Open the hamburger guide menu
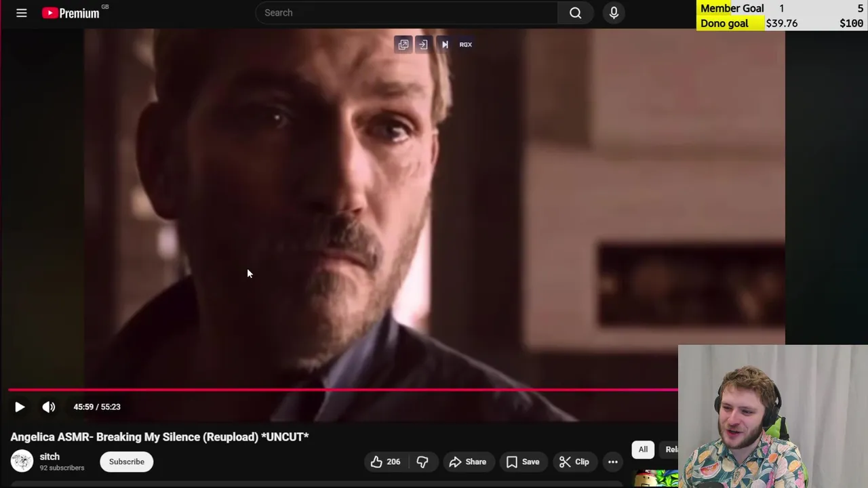This screenshot has height=488, width=868. 22,13
